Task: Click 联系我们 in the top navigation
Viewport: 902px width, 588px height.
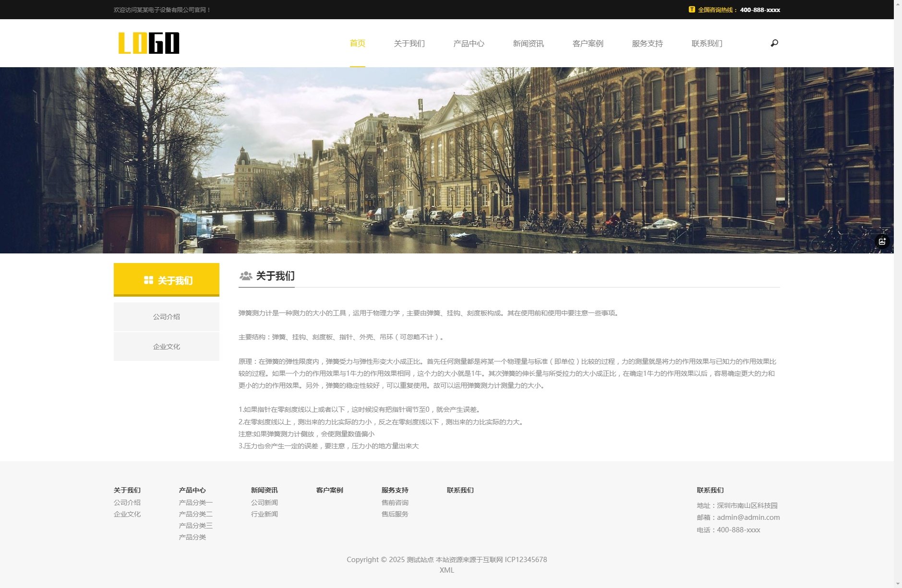Action: (707, 44)
